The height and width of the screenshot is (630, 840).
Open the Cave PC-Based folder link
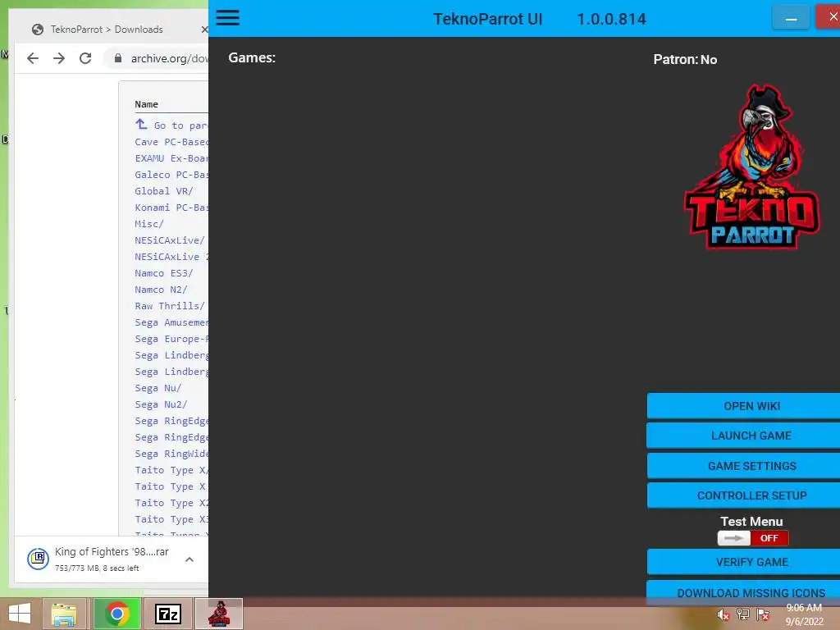click(x=171, y=142)
